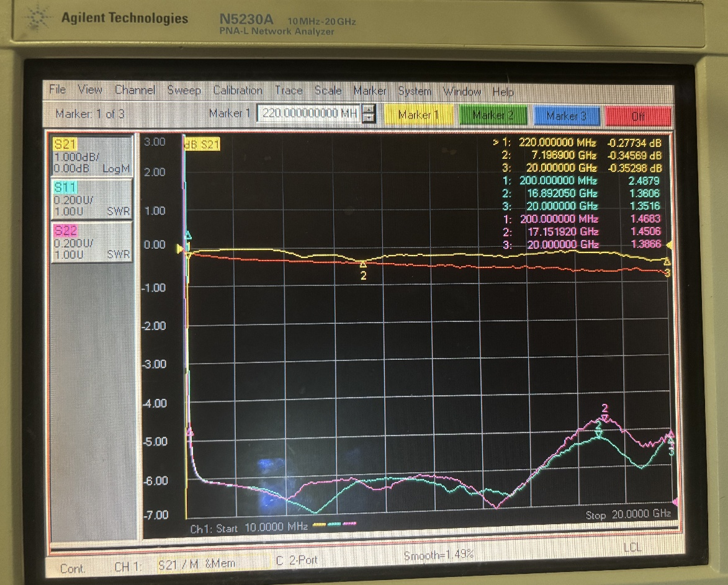Increment Marker 1 frequency with up arrow

(x=369, y=110)
